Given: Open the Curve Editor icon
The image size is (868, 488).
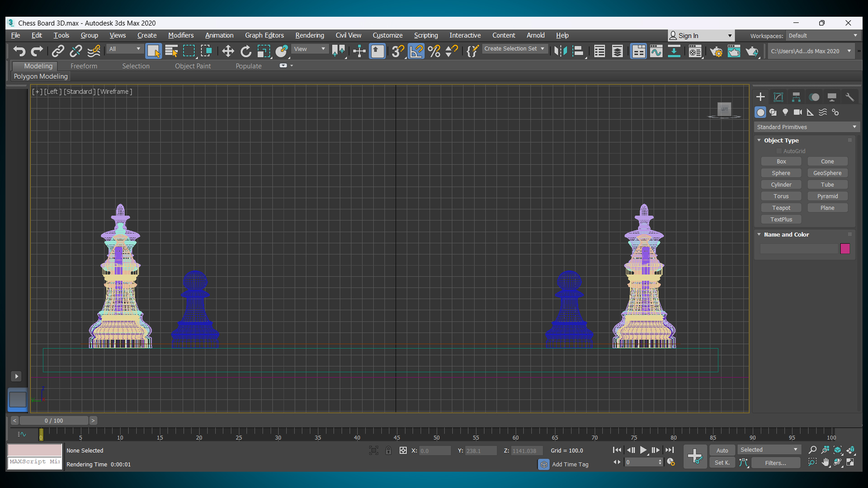Looking at the screenshot, I should (x=656, y=51).
